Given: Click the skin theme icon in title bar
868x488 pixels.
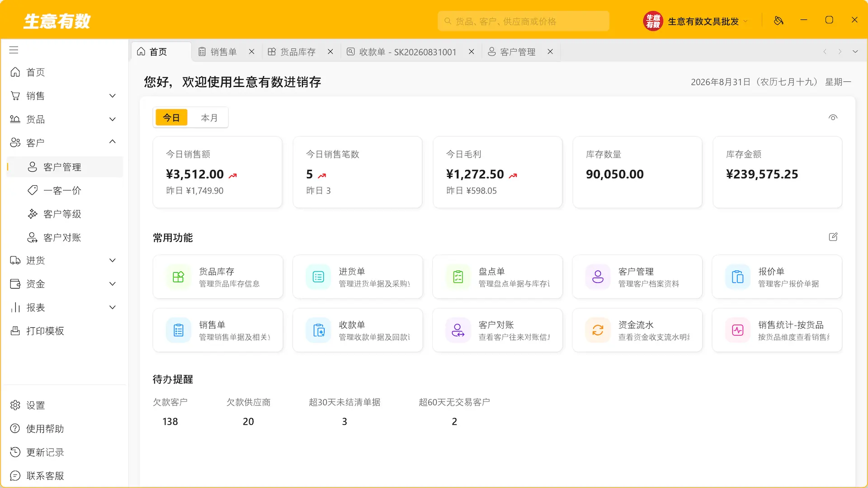Looking at the screenshot, I should [x=778, y=20].
